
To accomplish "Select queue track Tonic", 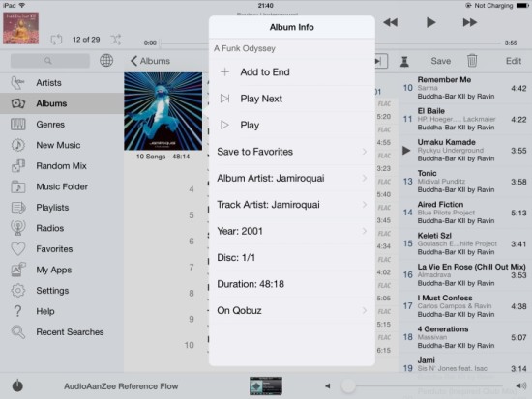I will 465,182.
